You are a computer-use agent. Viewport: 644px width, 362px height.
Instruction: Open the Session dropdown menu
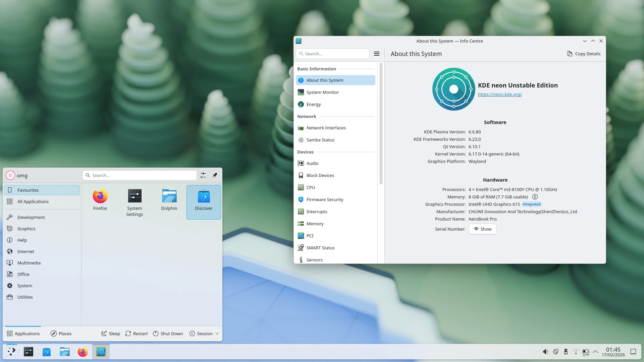(x=204, y=334)
